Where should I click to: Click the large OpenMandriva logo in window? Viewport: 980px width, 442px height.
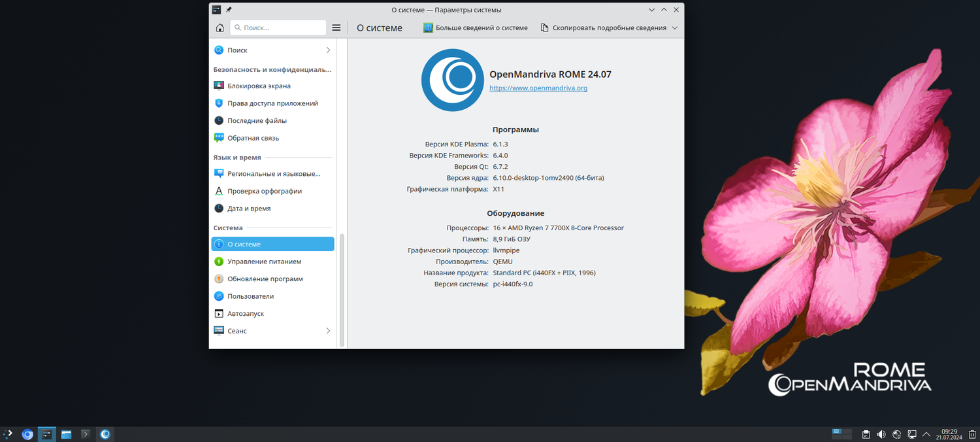coord(452,80)
